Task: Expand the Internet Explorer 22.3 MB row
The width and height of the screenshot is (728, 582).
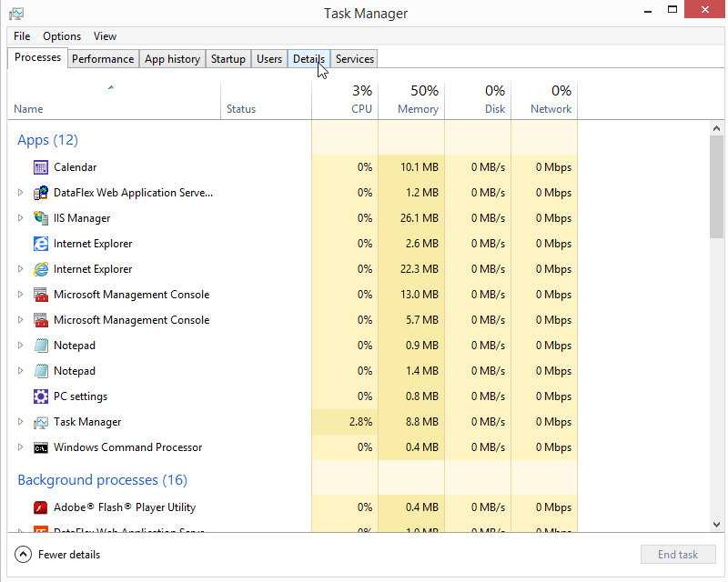Action: pyautogui.click(x=20, y=269)
